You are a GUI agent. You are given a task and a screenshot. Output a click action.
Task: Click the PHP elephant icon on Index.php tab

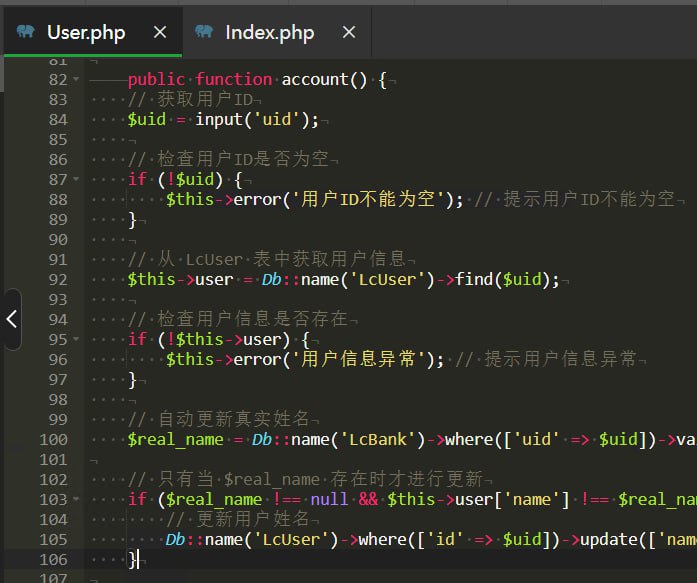pos(204,32)
